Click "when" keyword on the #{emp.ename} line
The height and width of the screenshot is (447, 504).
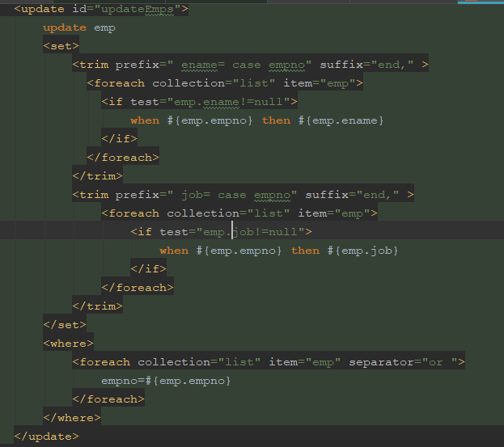tap(145, 120)
